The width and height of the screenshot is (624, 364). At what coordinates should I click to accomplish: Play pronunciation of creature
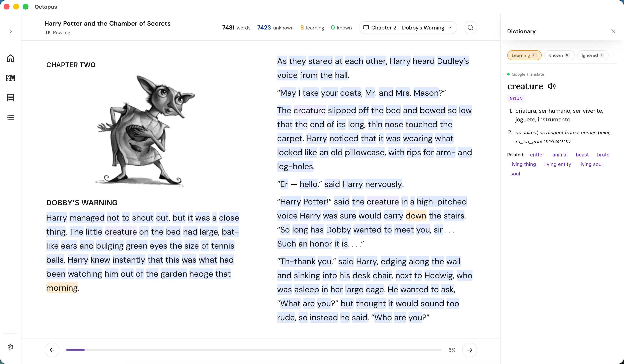(x=552, y=86)
